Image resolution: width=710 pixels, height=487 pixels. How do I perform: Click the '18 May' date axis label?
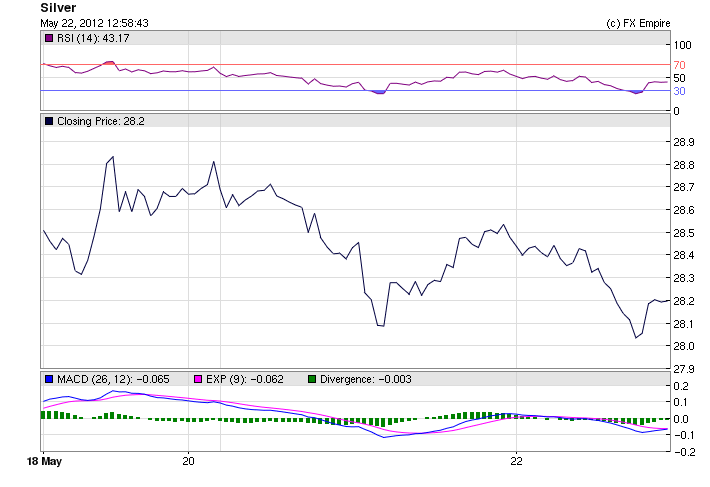pyautogui.click(x=44, y=462)
